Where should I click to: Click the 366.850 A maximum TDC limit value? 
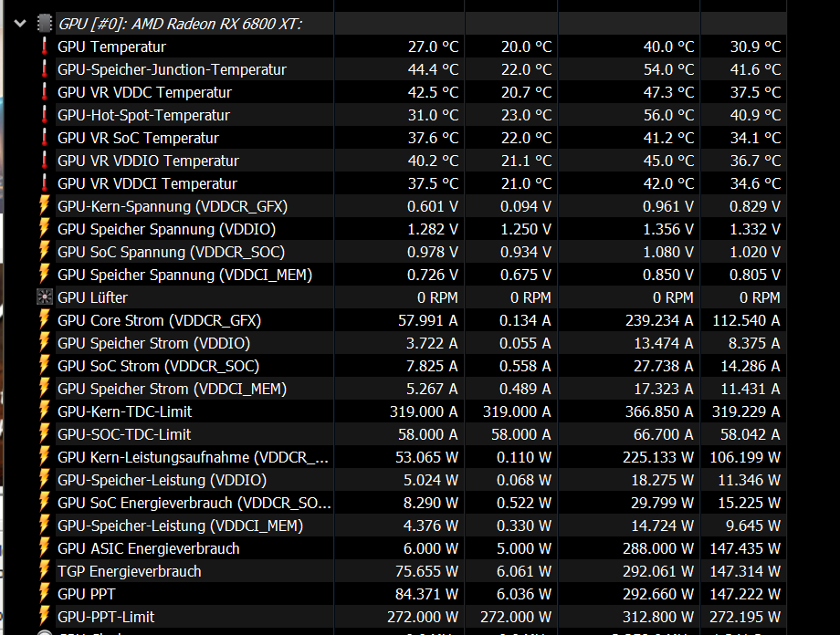(659, 411)
